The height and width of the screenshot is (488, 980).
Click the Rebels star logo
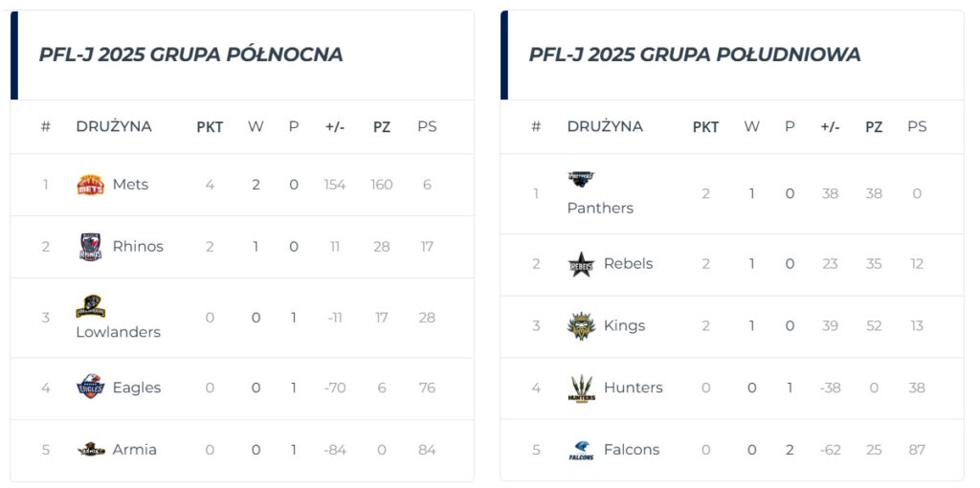pos(581,264)
